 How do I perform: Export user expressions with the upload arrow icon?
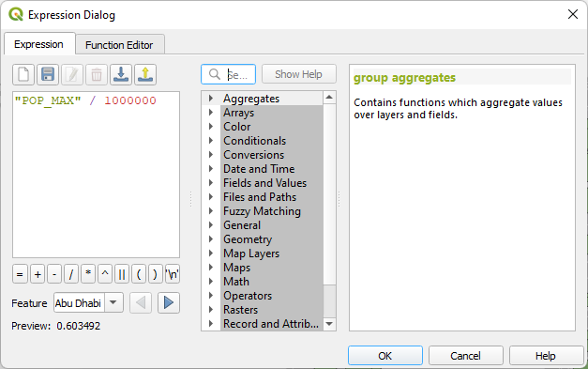(145, 74)
